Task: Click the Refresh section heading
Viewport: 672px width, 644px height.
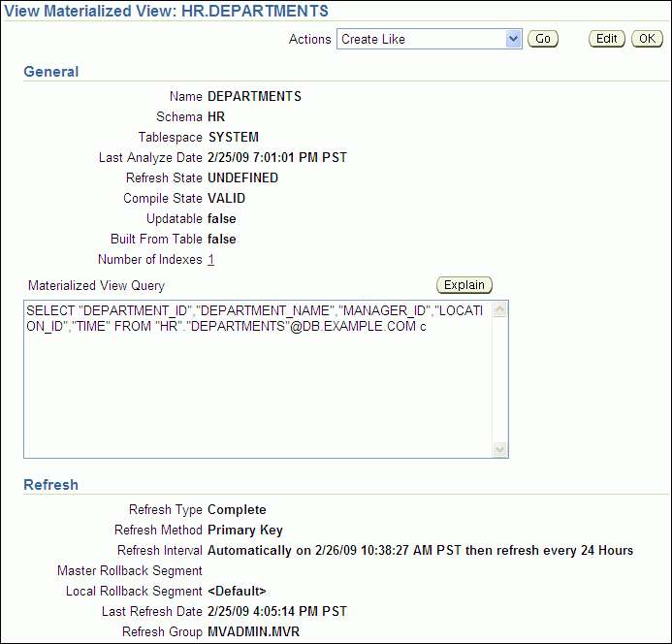Action: pos(50,485)
